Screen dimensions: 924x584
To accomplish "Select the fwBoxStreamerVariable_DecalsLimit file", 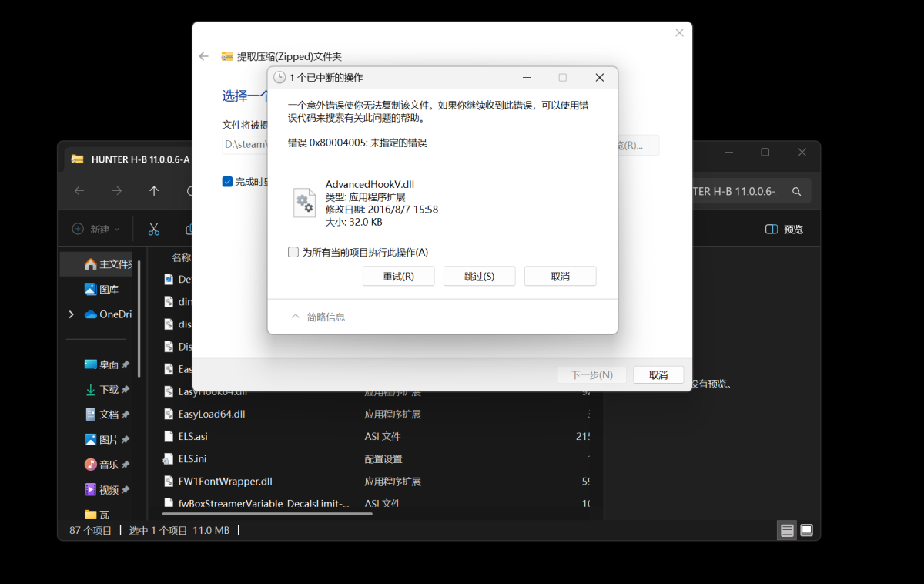I will coord(264,503).
